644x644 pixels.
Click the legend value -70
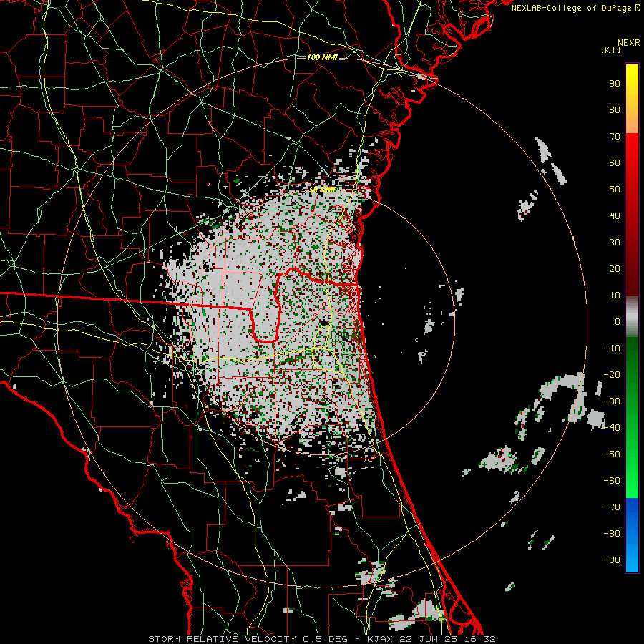click(x=612, y=507)
